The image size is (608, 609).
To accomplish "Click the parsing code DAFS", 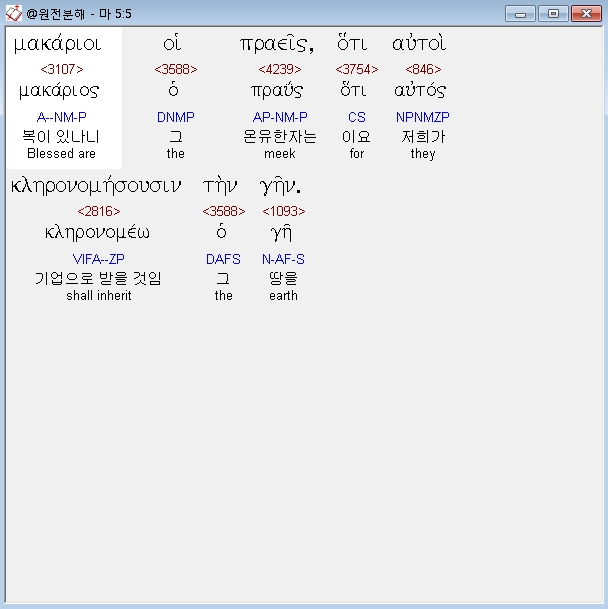I will (x=223, y=259).
